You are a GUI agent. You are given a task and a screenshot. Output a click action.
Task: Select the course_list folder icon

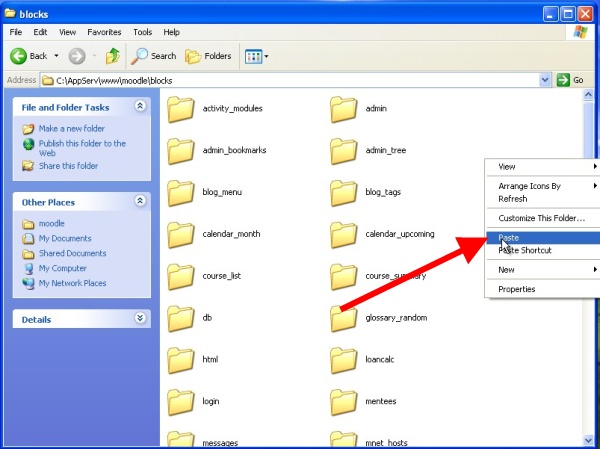181,277
